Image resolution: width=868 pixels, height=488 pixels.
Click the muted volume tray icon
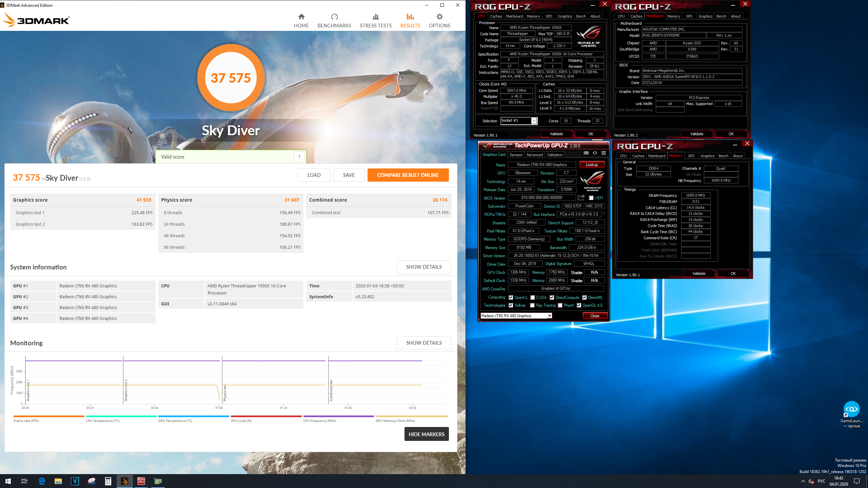click(x=811, y=481)
